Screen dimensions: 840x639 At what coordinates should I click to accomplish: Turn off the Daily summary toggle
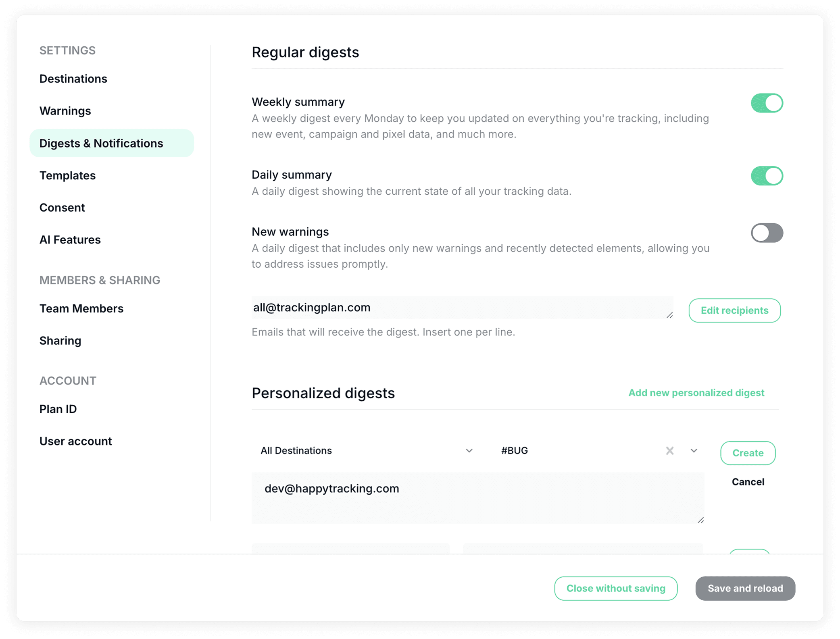(x=766, y=176)
